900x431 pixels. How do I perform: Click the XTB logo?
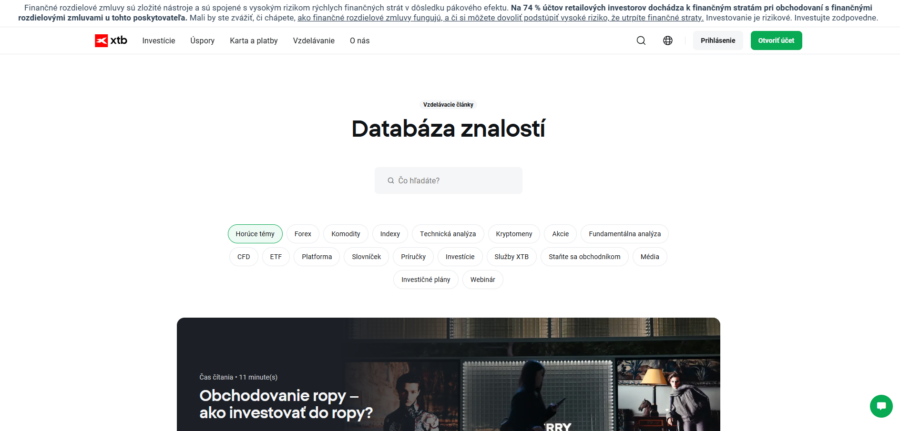(111, 41)
